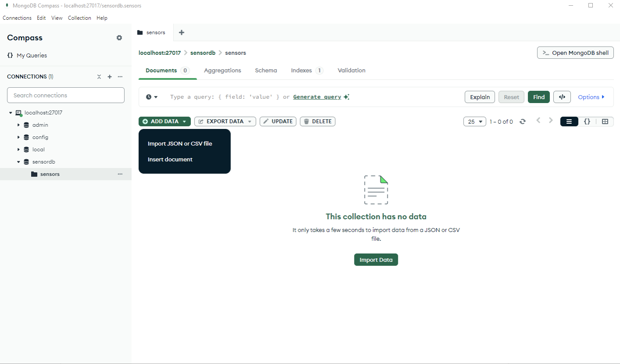Click the Explain button
The image size is (620, 364).
480,97
